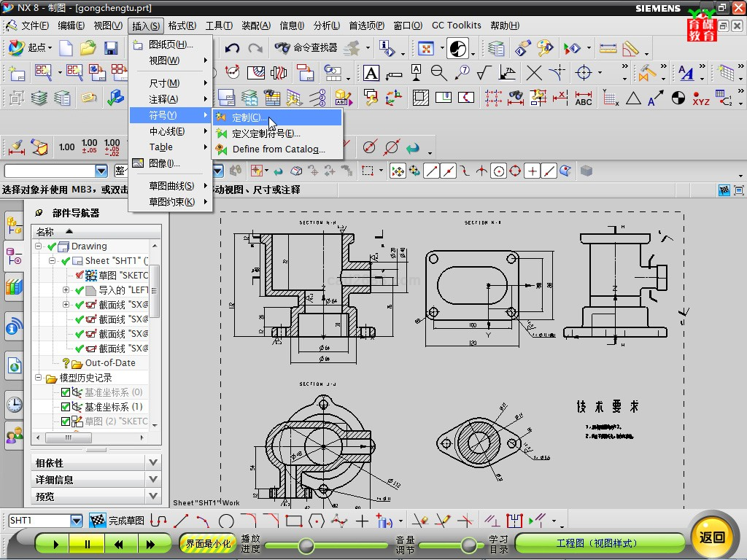Image resolution: width=747 pixels, height=560 pixels.
Task: Select the Rectangle sketch tool
Action: click(293, 521)
